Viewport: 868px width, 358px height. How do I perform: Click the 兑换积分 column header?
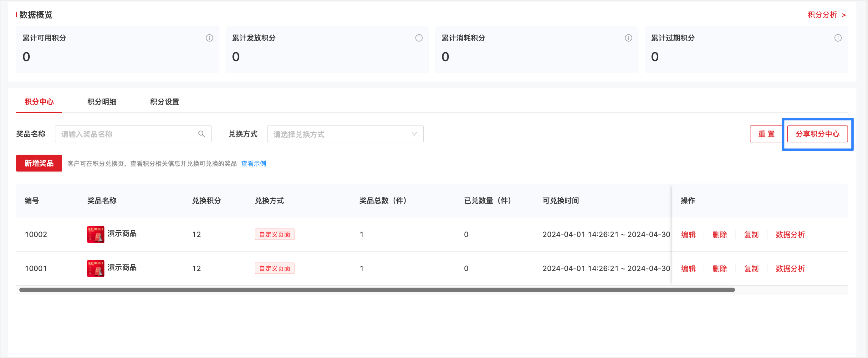pos(206,201)
